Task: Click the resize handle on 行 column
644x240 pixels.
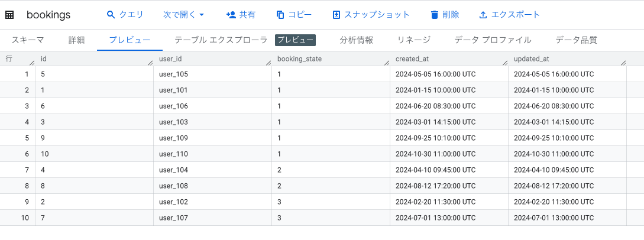Action: (32, 63)
